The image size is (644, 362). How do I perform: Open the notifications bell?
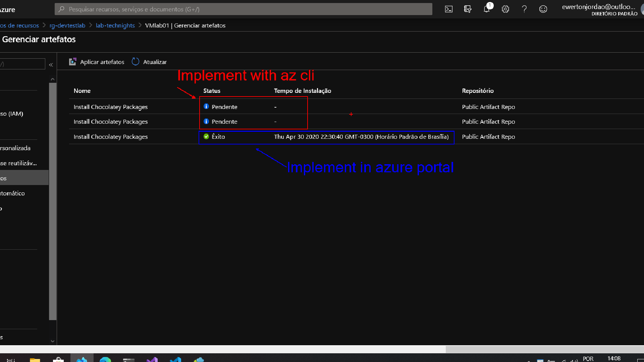[486, 9]
